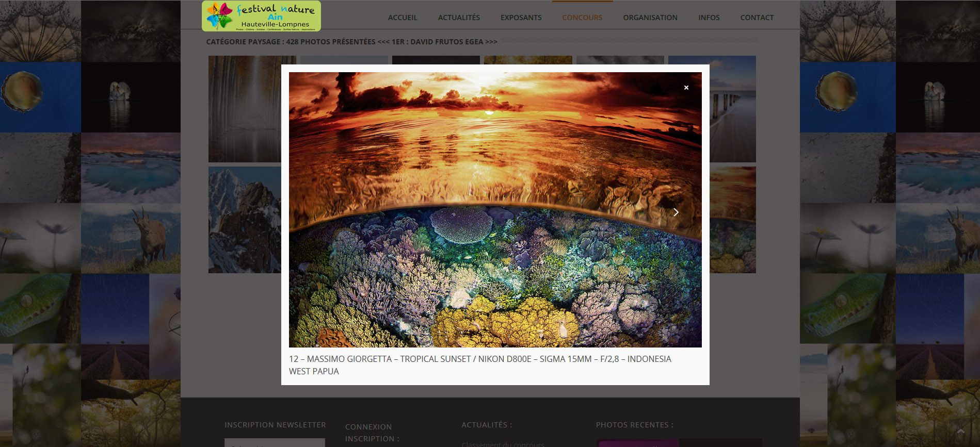The image size is (980, 447).
Task: Open the Actualités menu item
Action: click(x=459, y=18)
